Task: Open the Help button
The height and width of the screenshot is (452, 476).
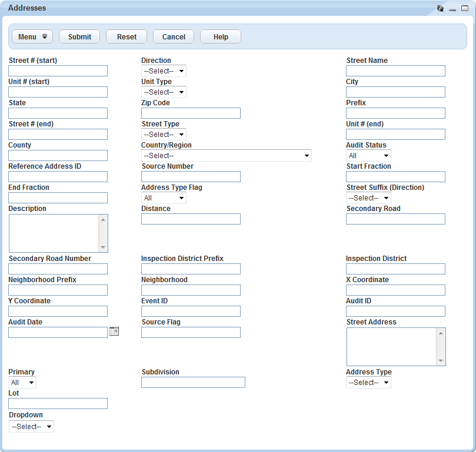Action: point(221,36)
